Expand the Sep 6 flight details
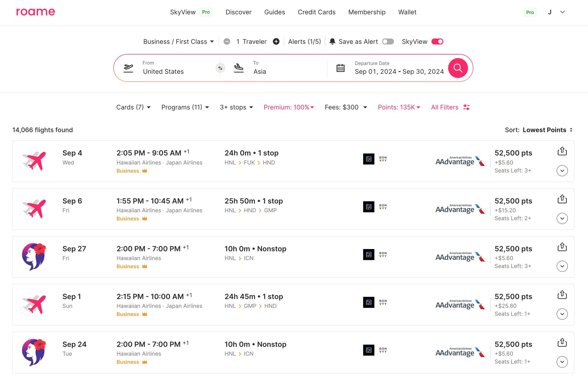This screenshot has width=588, height=377. click(562, 218)
